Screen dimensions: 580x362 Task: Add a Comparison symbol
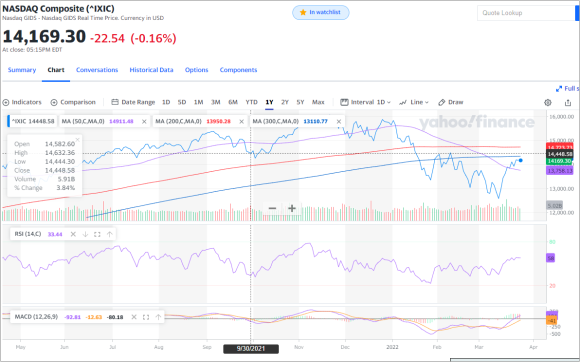coord(73,102)
